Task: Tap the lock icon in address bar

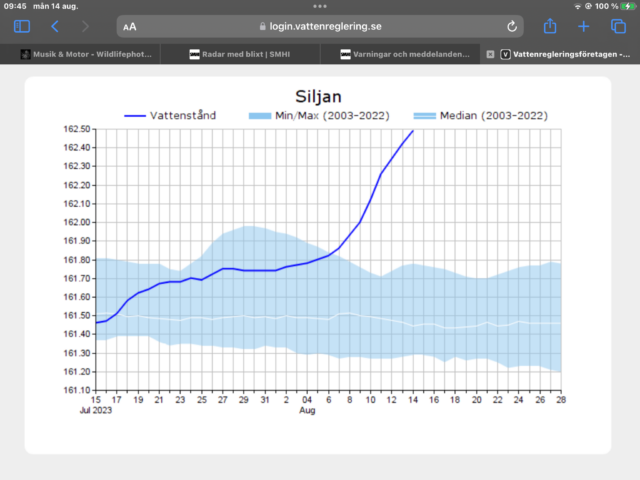Action: [x=262, y=27]
